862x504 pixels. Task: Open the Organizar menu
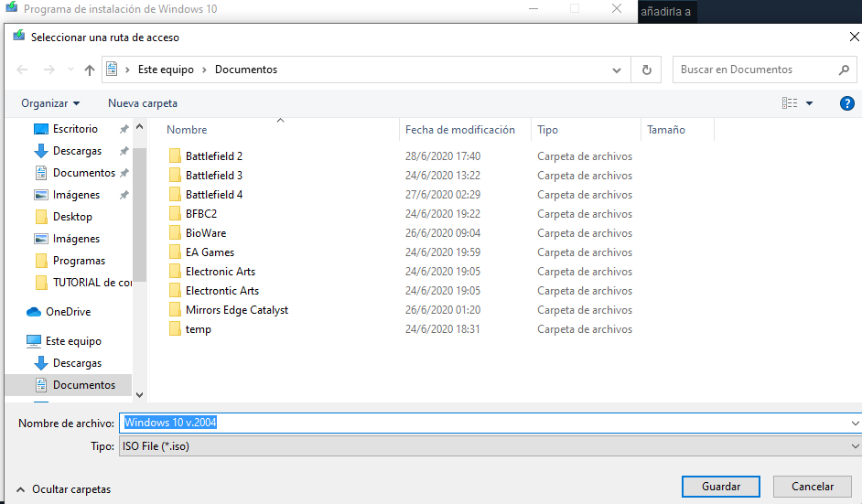click(x=50, y=103)
